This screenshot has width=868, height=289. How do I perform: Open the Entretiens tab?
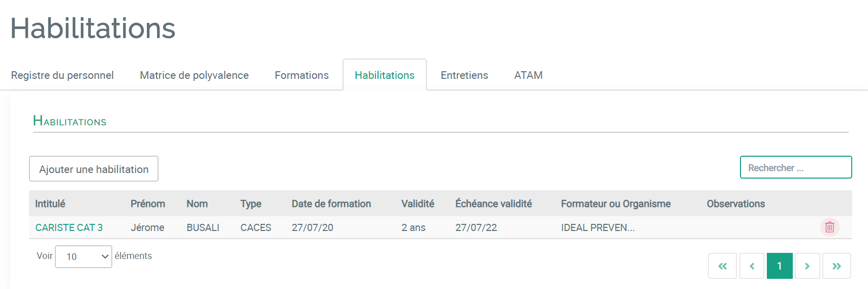464,75
